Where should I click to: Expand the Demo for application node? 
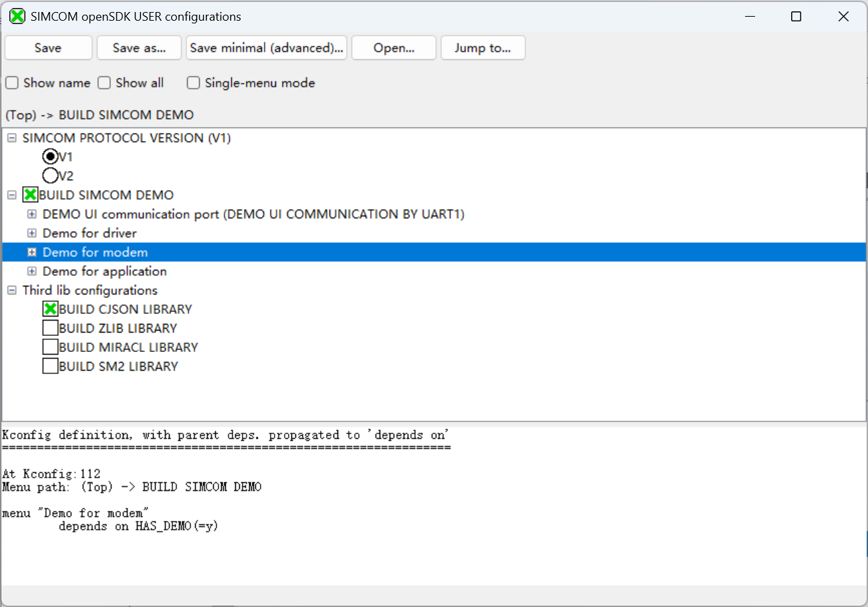click(31, 271)
